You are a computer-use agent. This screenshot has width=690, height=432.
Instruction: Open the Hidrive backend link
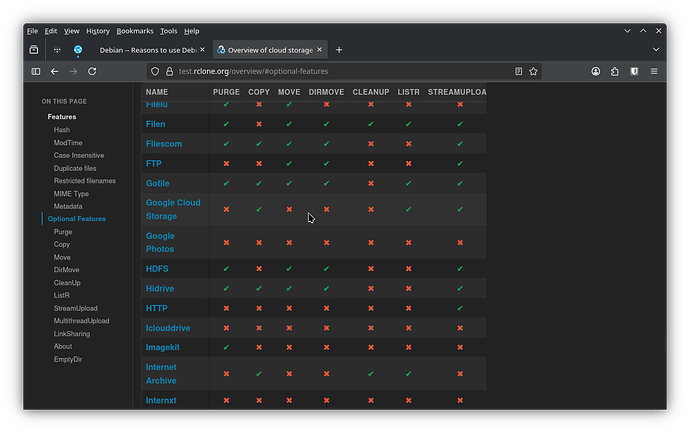(160, 289)
